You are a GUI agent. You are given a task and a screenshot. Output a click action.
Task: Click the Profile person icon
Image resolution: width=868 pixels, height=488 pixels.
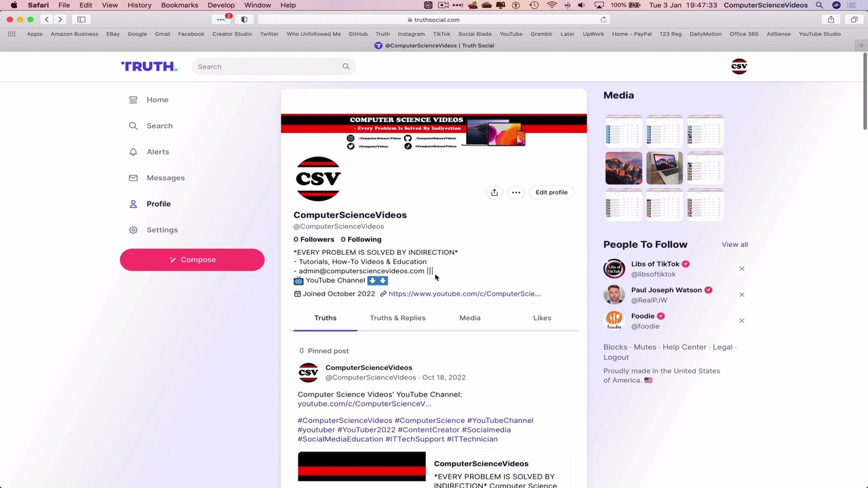pyautogui.click(x=133, y=204)
